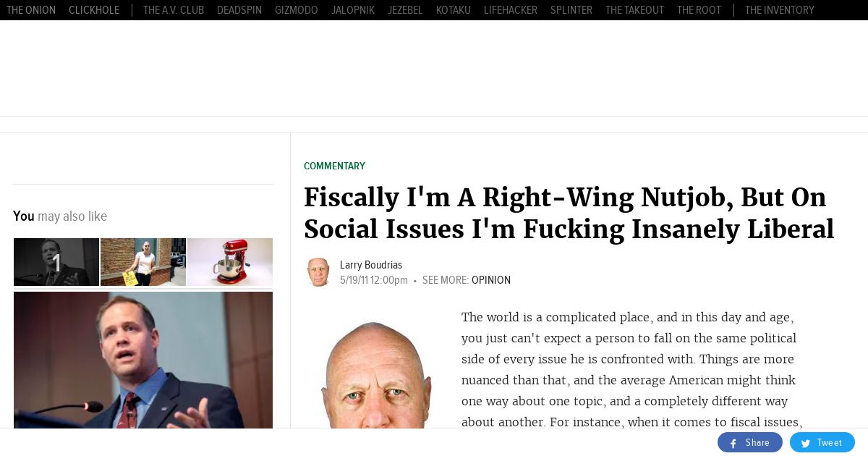The image size is (868, 456).
Task: Open The Inventory link
Action: point(780,10)
